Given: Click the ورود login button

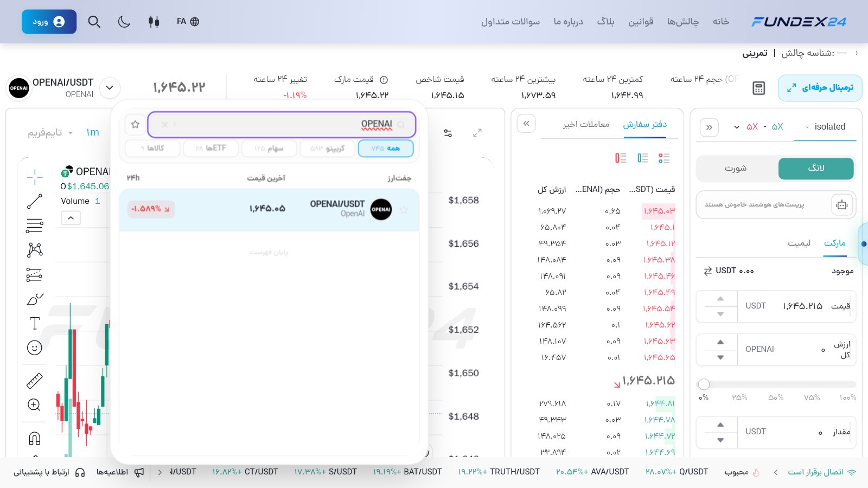Looking at the screenshot, I should [x=49, y=22].
